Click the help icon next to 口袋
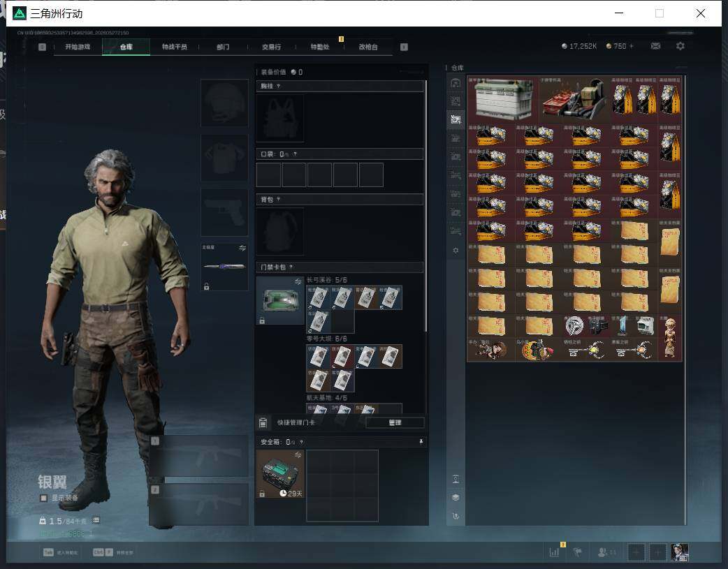The width and height of the screenshot is (728, 569). coord(295,154)
